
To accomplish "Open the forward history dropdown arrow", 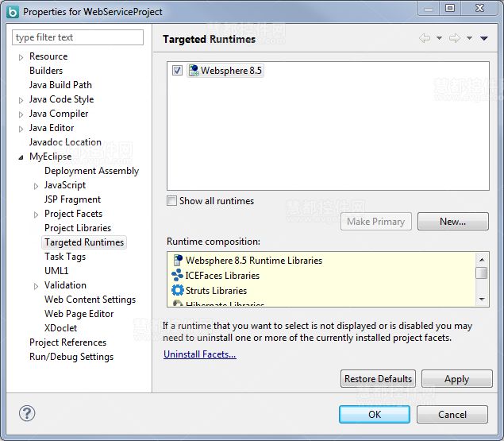I will (469, 38).
